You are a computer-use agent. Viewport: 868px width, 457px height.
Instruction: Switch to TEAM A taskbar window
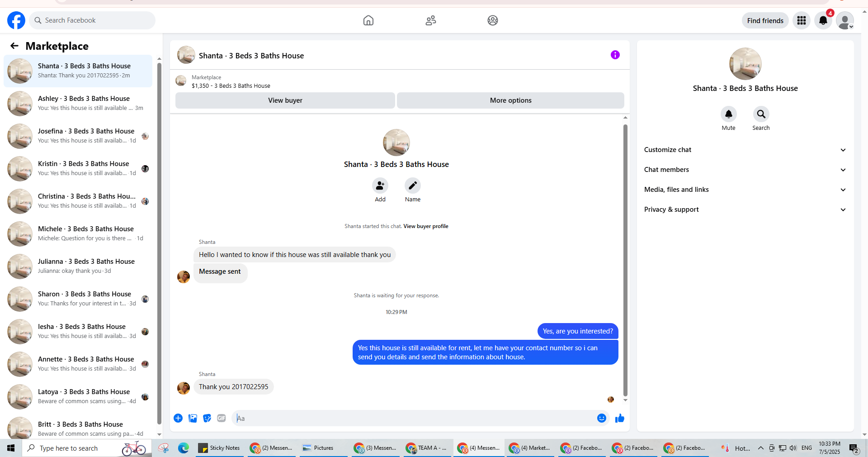426,448
